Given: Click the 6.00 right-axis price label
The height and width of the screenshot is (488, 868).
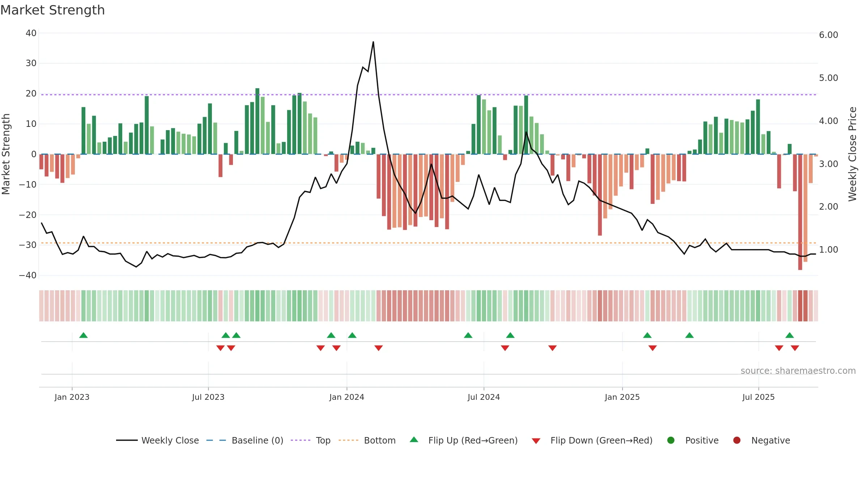Looking at the screenshot, I should pyautogui.click(x=829, y=35).
